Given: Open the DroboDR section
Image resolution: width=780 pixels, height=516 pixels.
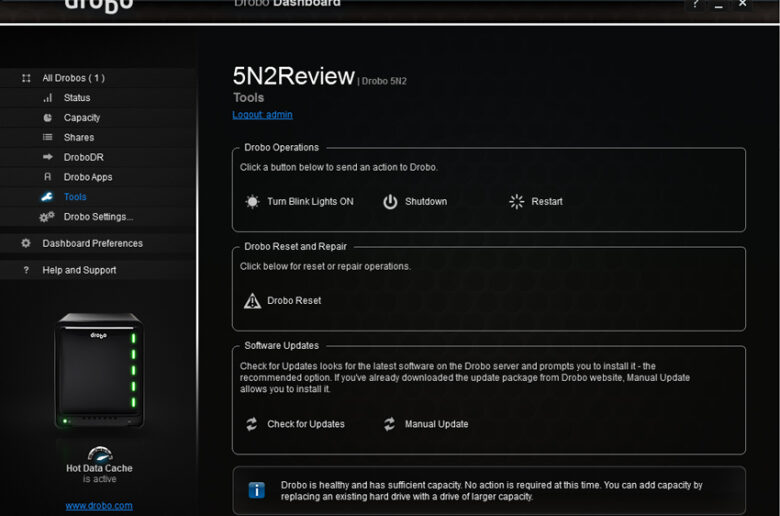Looking at the screenshot, I should 84,157.
